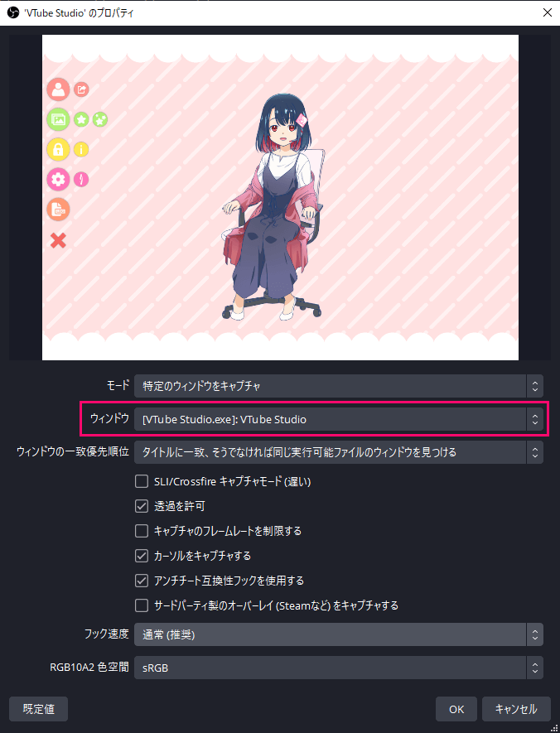The height and width of the screenshot is (733, 560).
Task: Open the ウィンドウ dropdown showing VTube Studio
Action: coord(339,419)
